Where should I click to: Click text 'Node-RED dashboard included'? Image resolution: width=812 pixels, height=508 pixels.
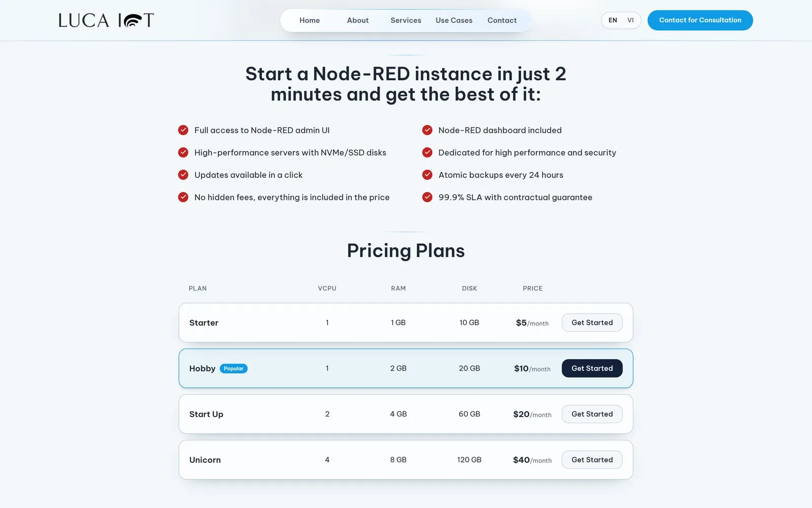pyautogui.click(x=500, y=130)
